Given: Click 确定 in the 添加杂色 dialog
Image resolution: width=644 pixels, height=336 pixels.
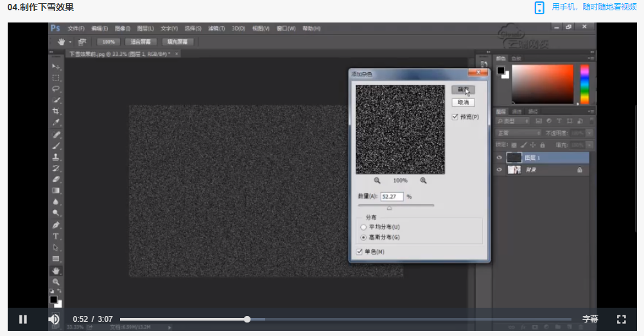Looking at the screenshot, I should click(464, 89).
